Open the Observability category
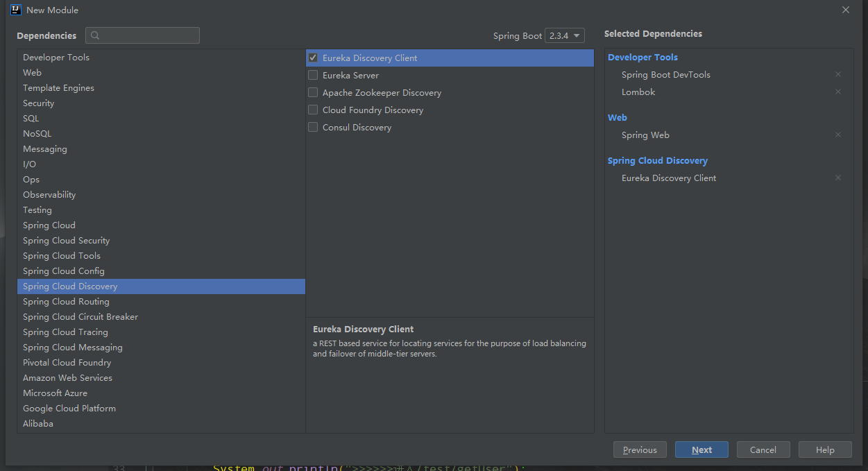 [x=161, y=195]
